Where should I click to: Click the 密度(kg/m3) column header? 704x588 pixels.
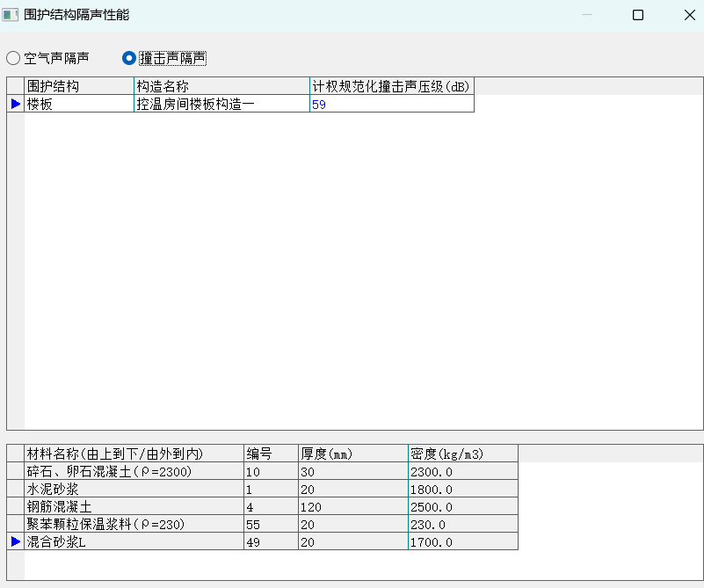[x=462, y=454]
